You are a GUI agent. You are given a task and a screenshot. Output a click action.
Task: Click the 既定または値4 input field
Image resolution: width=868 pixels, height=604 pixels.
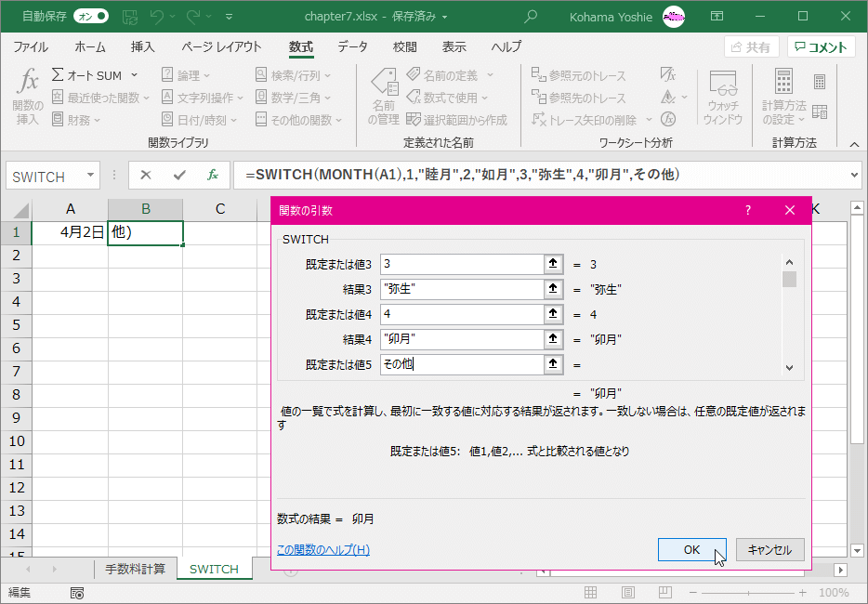(461, 314)
